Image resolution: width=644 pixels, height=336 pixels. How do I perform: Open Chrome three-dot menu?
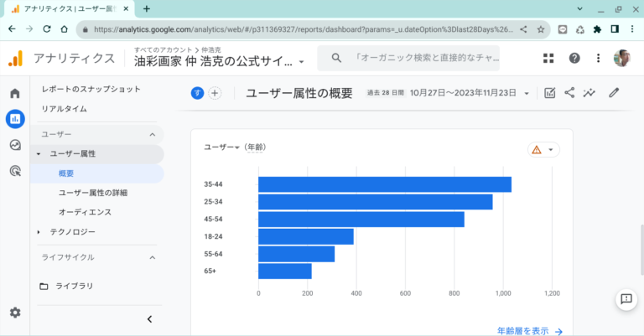coord(632,29)
